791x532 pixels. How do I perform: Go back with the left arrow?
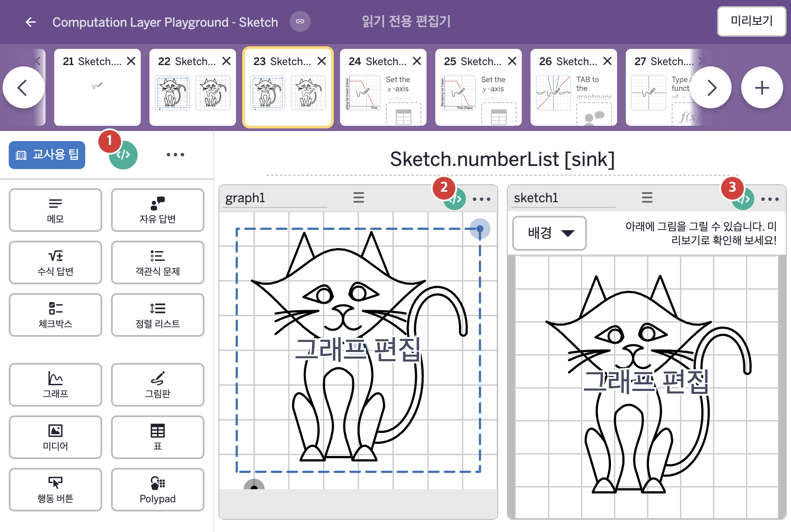31,22
